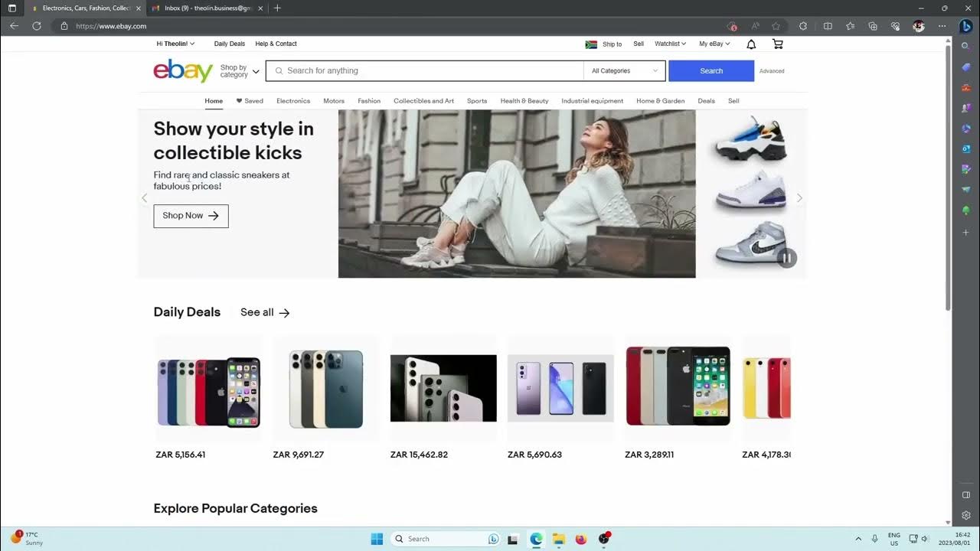Launch Firefox from taskbar

[x=580, y=539]
